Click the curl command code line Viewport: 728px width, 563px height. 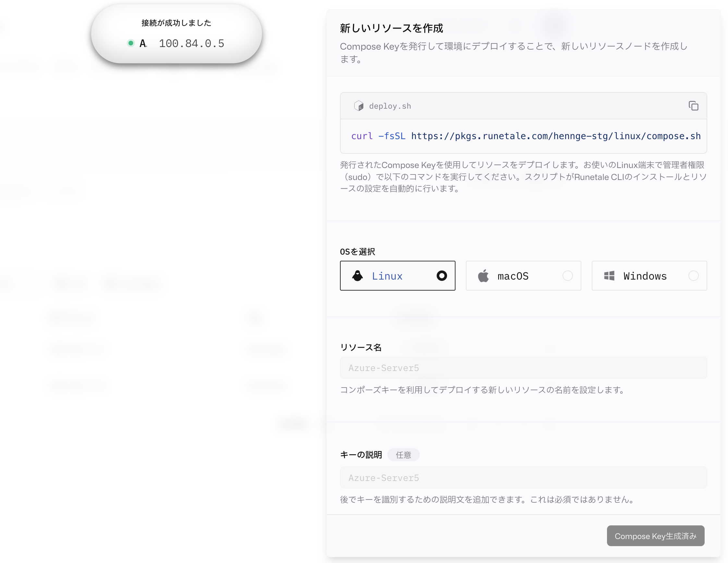point(526,136)
